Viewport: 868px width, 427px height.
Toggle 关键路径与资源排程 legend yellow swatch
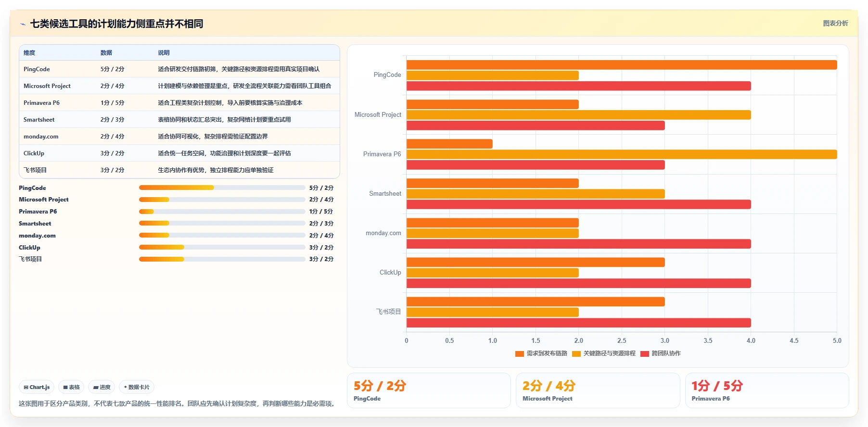click(576, 353)
